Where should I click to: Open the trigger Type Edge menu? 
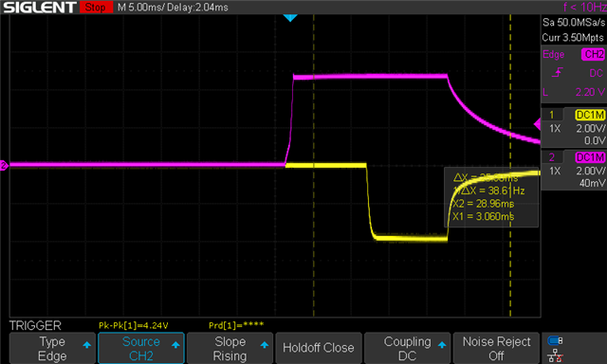pos(52,348)
